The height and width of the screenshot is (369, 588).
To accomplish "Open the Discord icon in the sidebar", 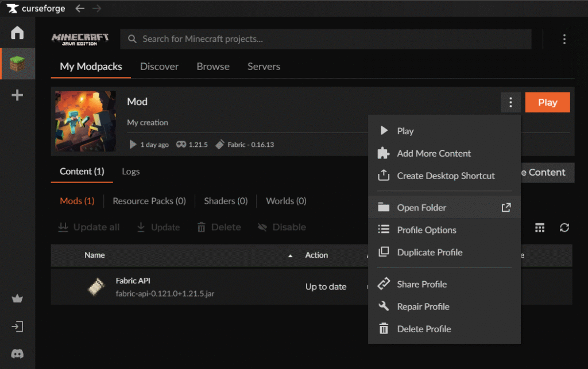I will tap(17, 354).
